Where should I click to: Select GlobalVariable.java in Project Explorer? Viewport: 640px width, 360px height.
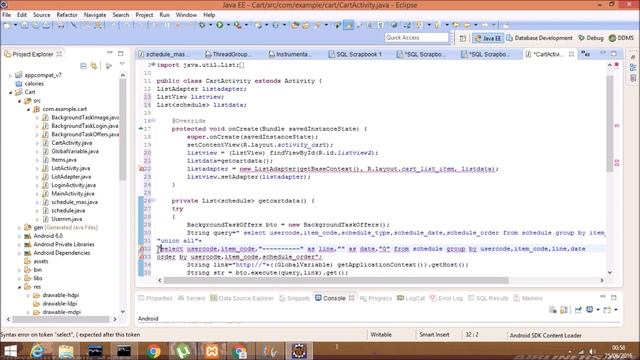pos(75,151)
